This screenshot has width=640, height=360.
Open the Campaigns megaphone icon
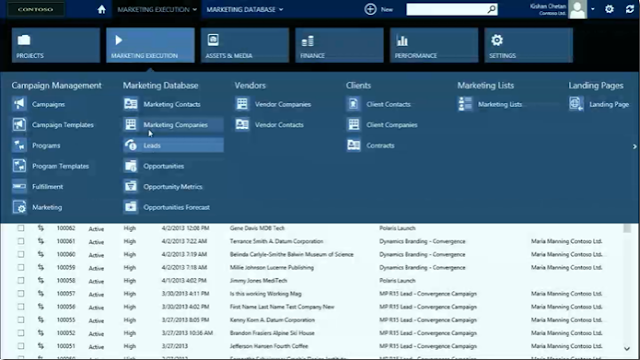click(x=19, y=104)
